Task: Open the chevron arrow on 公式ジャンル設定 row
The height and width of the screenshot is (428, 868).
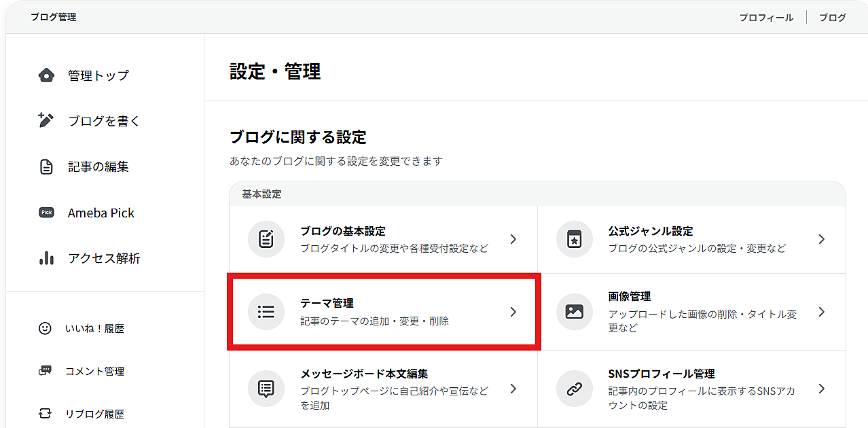Action: (822, 239)
